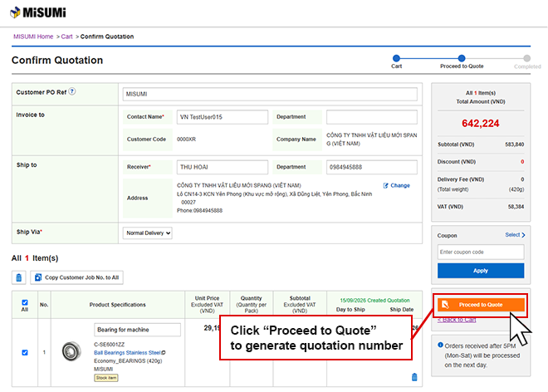Click the total amount 642,224
The height and width of the screenshot is (392, 548).
click(x=481, y=123)
